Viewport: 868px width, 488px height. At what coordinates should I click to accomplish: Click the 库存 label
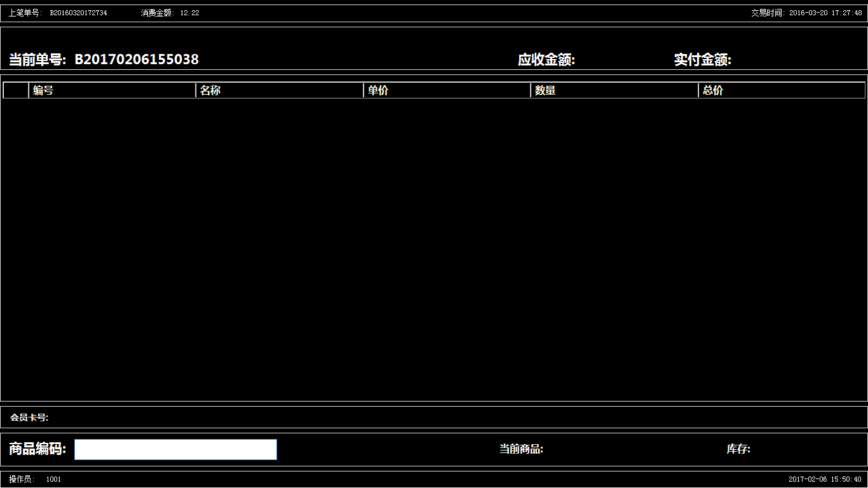(x=738, y=449)
